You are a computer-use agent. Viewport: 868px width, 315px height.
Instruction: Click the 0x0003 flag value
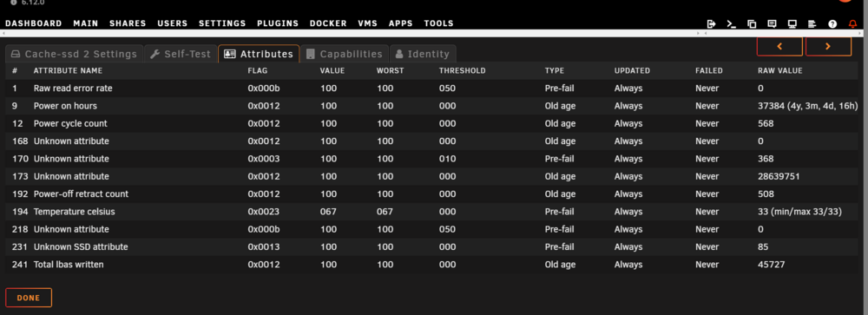[x=264, y=159]
